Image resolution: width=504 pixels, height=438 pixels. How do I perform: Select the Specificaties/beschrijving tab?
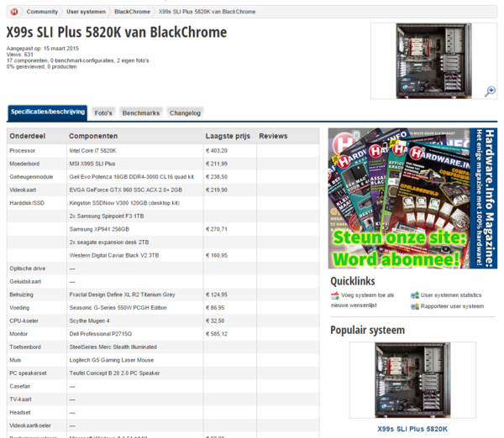pyautogui.click(x=48, y=112)
